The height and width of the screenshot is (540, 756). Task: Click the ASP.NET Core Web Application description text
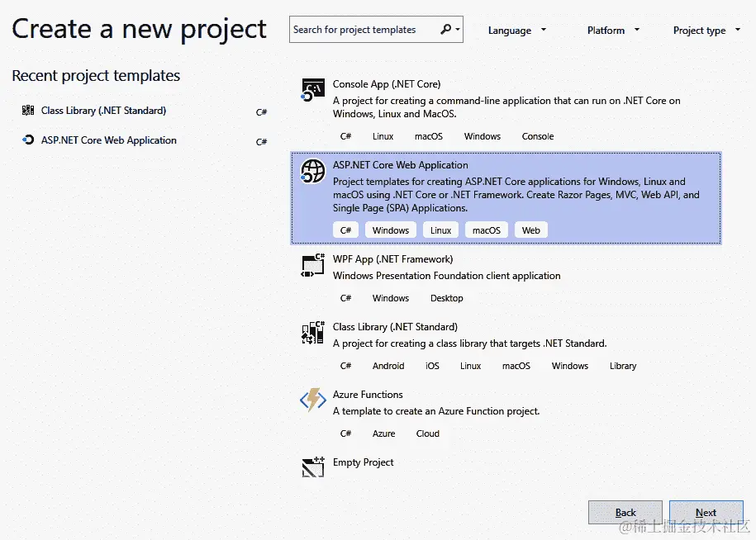coord(516,195)
